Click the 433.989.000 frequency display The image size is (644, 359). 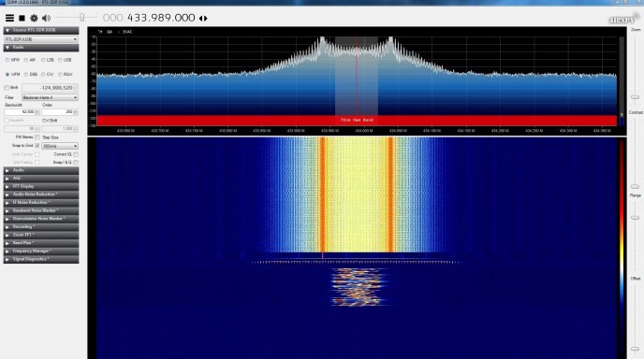point(161,18)
